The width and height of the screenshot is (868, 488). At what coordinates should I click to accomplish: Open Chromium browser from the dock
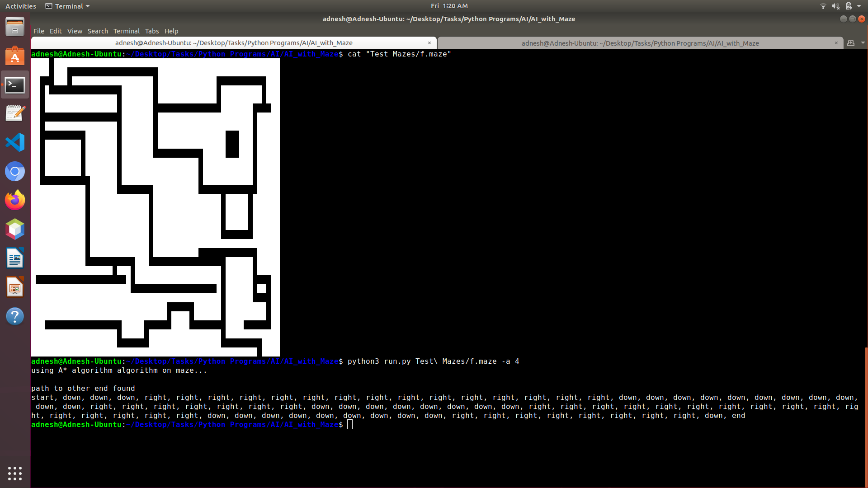coord(15,172)
